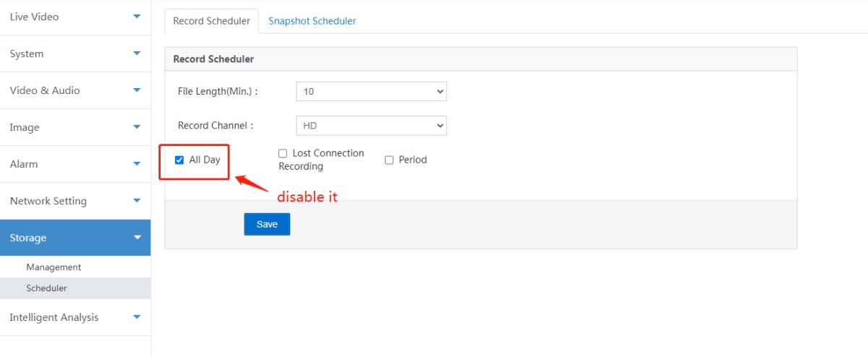The image size is (868, 357).
Task: Expand Intelligent Analysis arrow icon
Action: 137,317
